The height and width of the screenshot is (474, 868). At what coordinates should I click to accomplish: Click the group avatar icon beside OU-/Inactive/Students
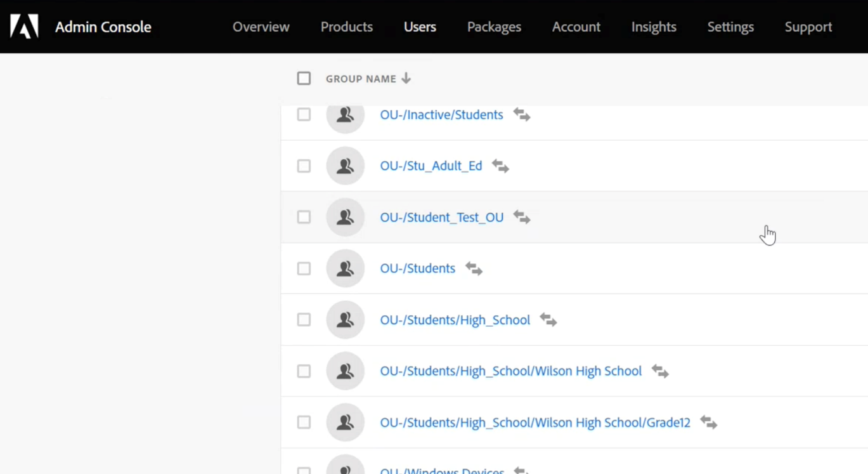click(x=345, y=115)
